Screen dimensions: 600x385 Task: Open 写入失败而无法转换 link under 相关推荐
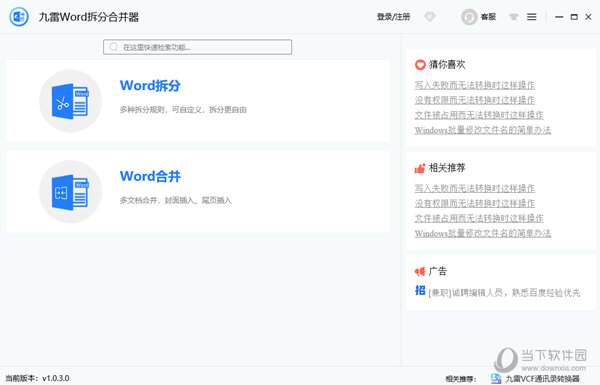474,188
